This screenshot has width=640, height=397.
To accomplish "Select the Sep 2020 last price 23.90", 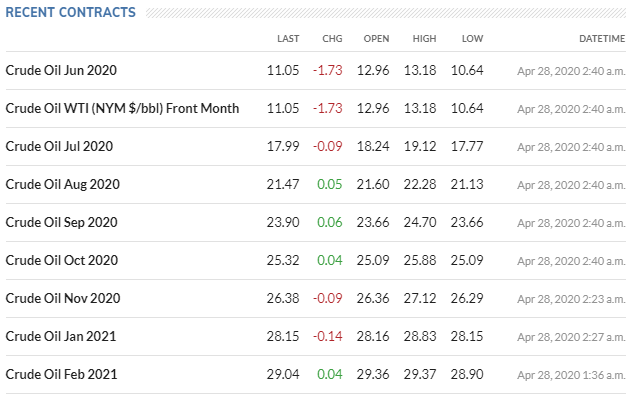I will (283, 222).
